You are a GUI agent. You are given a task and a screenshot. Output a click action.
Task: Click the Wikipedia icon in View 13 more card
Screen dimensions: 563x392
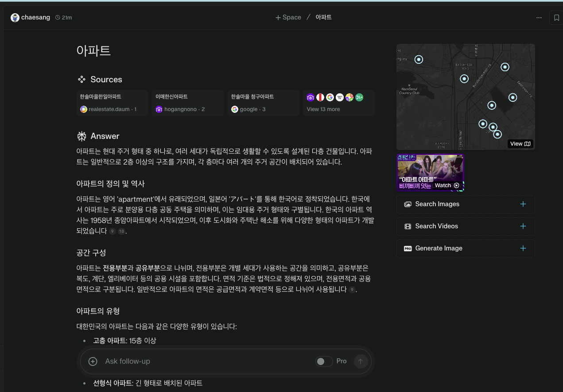click(340, 97)
